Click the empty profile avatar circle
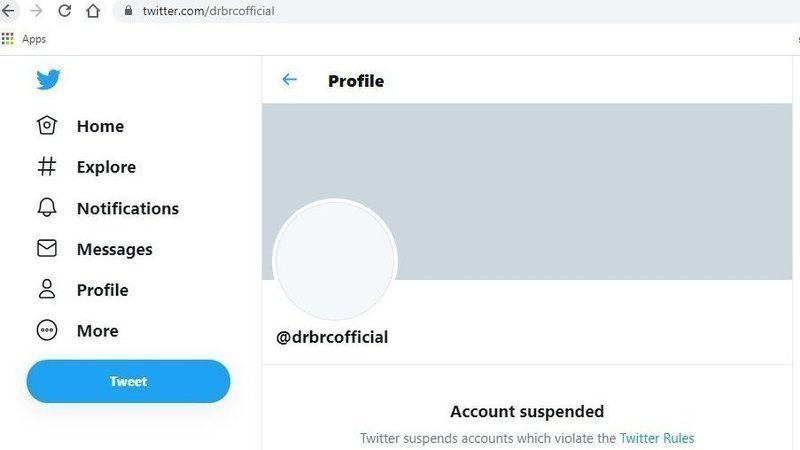 [335, 260]
